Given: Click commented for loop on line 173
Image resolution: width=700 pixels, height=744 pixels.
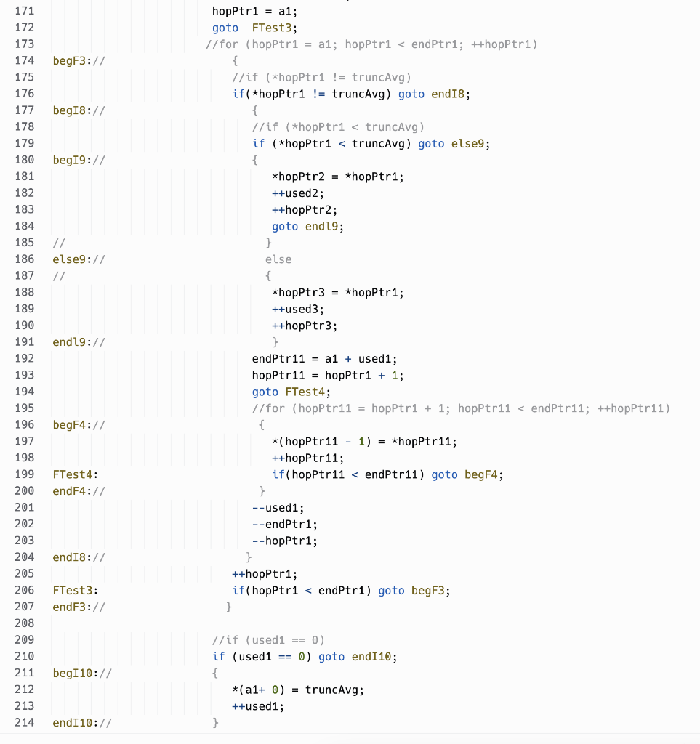Looking at the screenshot, I should click(x=371, y=44).
